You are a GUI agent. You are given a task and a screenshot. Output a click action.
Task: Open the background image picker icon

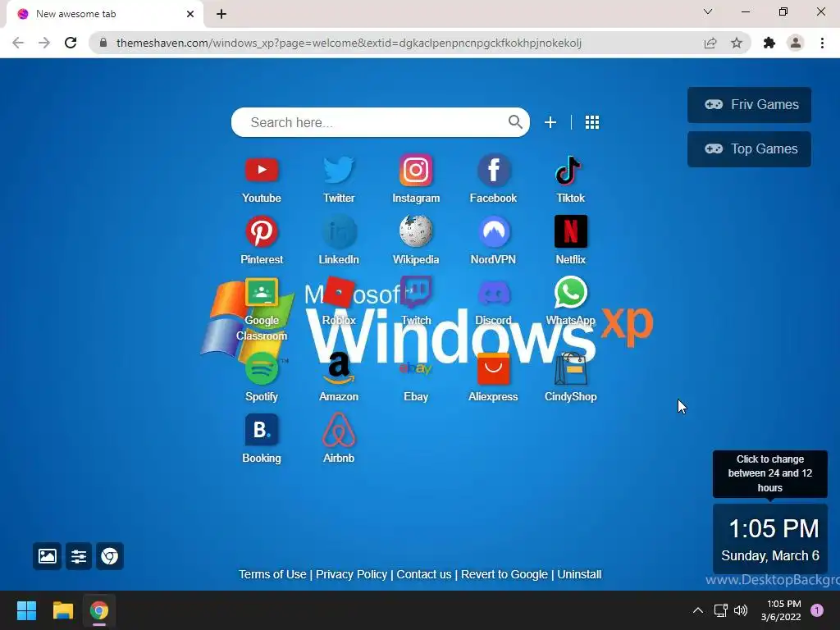[x=47, y=556]
